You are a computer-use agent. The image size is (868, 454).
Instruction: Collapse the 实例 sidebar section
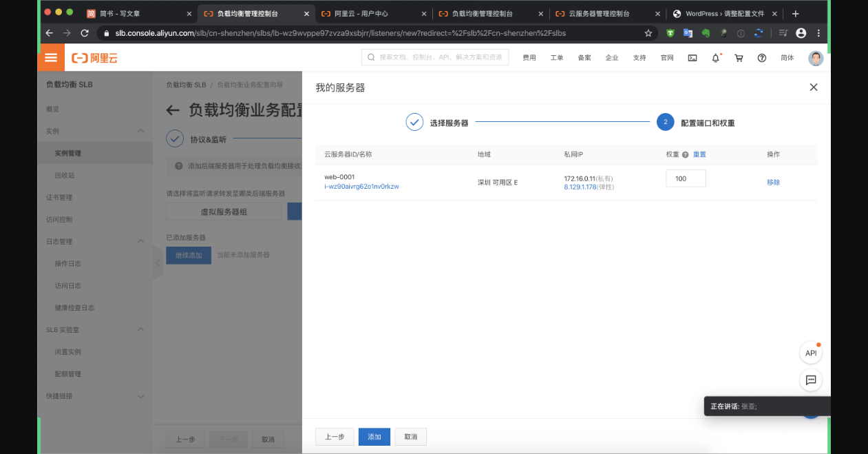point(140,131)
